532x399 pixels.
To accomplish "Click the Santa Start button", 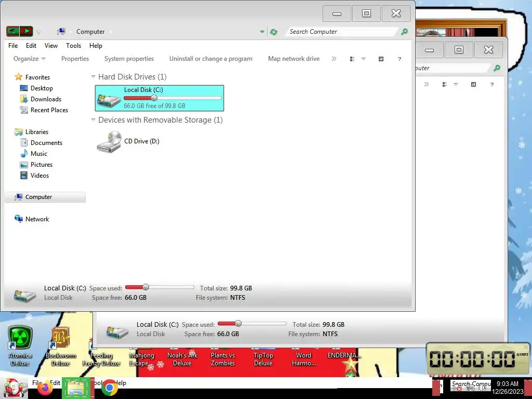I will [x=14, y=388].
